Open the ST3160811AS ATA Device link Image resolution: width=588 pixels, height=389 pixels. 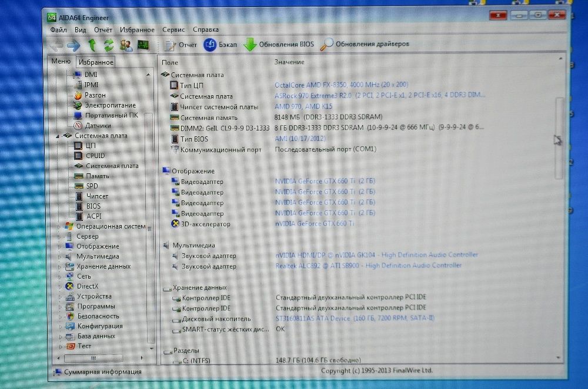pyautogui.click(x=355, y=318)
